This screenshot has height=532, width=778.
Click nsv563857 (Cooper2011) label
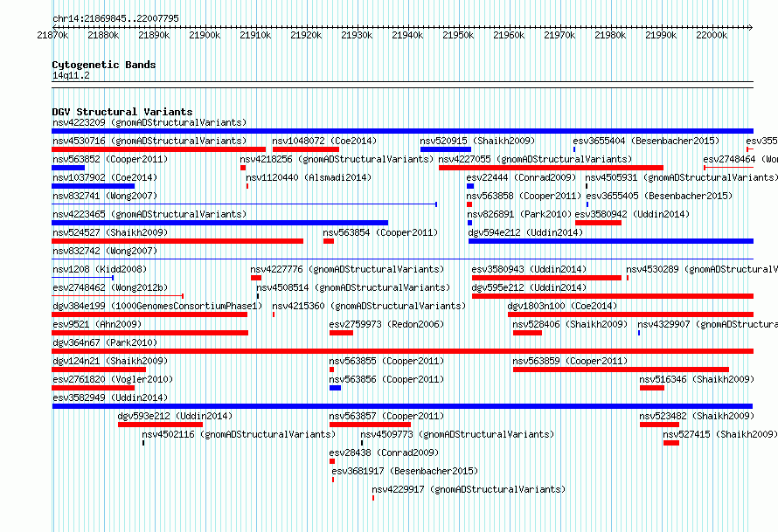click(x=387, y=416)
